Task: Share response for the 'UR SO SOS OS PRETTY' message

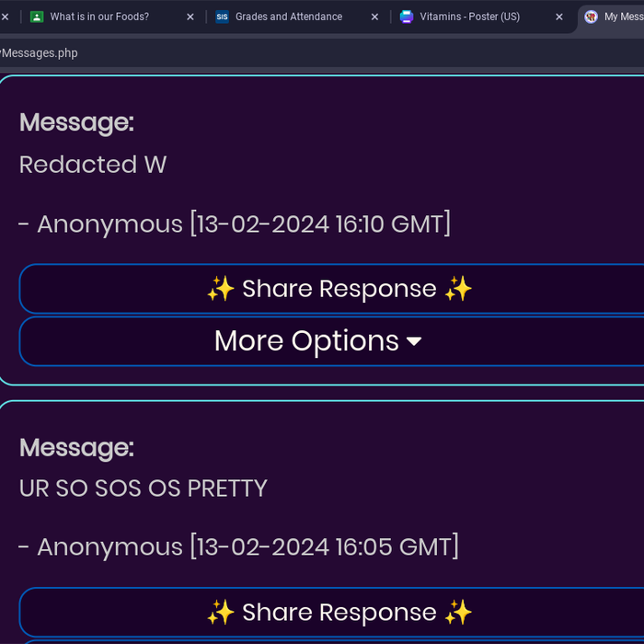Action: [x=339, y=613]
